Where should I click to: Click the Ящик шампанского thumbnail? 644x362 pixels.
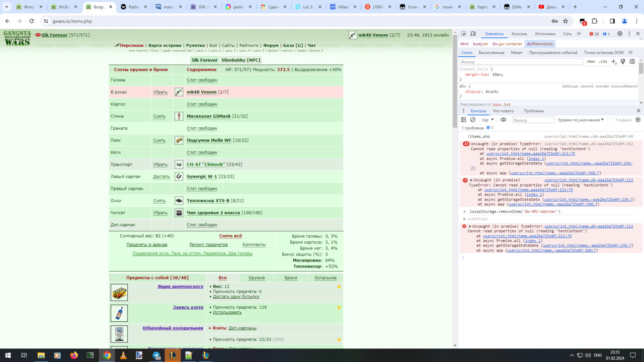click(x=119, y=292)
